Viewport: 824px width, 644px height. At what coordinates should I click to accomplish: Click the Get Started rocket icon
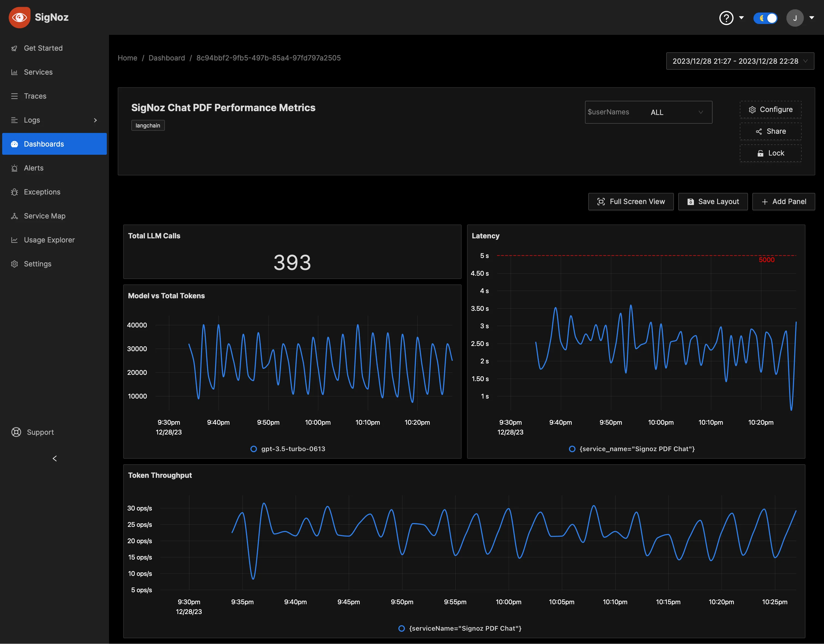[14, 48]
